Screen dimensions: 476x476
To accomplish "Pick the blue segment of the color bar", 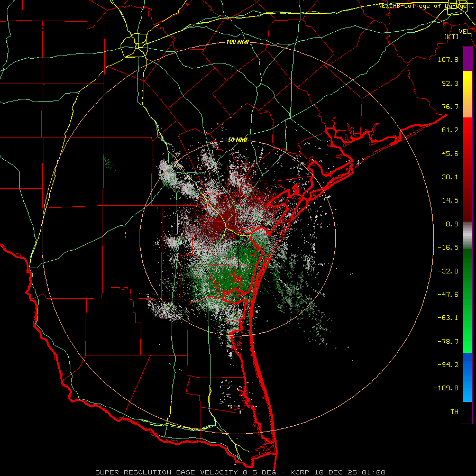I will click(467, 377).
